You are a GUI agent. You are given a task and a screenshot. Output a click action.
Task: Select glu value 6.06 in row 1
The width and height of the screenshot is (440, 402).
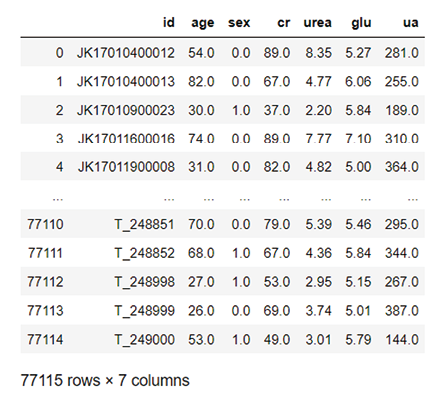pos(358,81)
